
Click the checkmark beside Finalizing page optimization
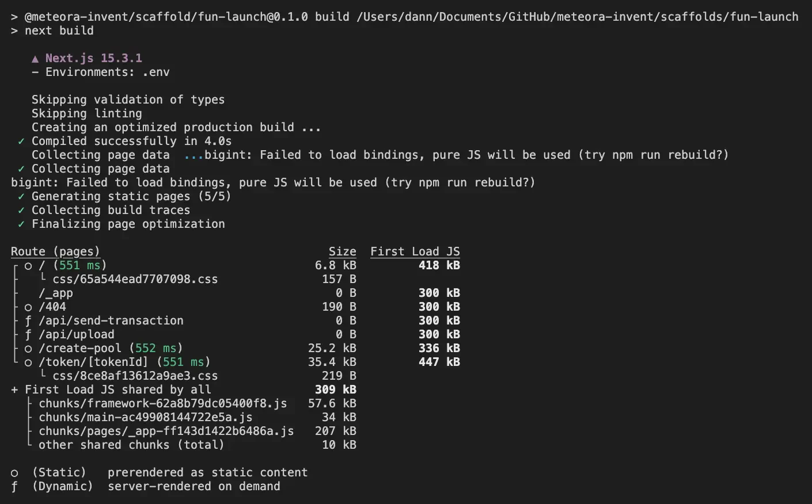click(21, 224)
